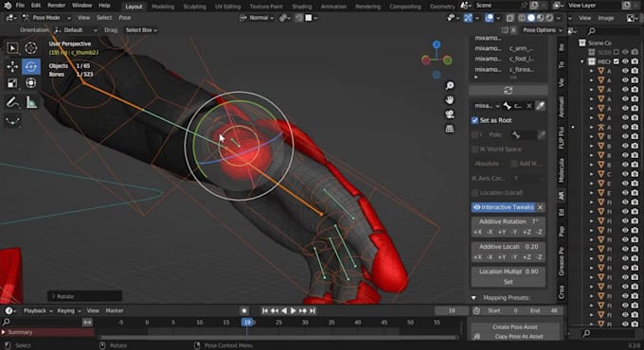The height and width of the screenshot is (350, 644).
Task: Switch to the Sculpting workspace tab
Action: 195,7
